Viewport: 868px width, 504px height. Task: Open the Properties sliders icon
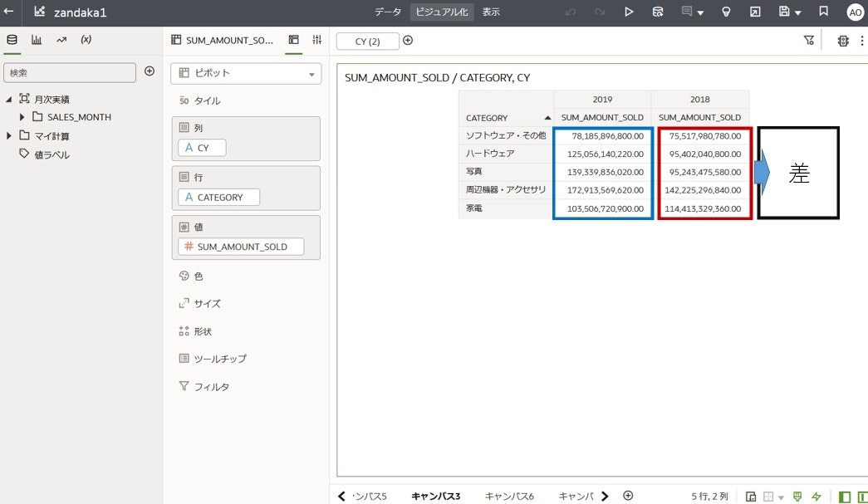click(x=317, y=39)
